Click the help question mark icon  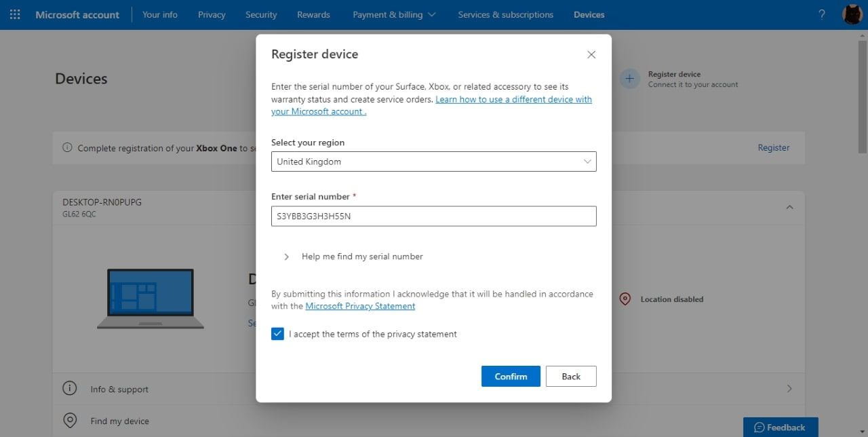pyautogui.click(x=822, y=14)
